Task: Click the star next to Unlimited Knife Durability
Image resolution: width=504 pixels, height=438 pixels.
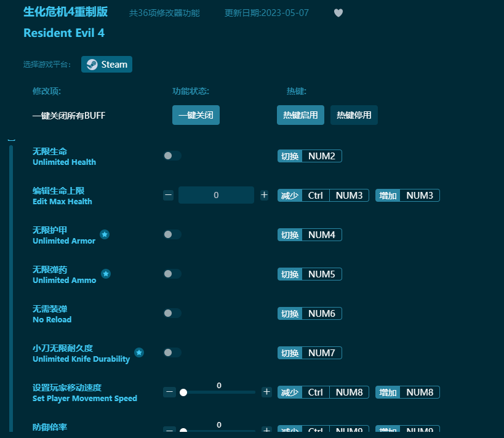Action: (x=139, y=352)
